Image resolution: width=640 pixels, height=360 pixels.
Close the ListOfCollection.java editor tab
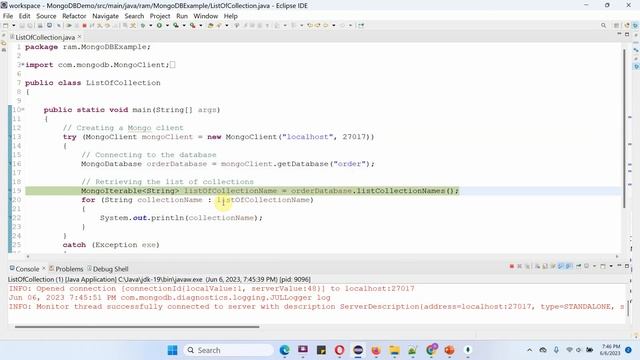(80, 37)
